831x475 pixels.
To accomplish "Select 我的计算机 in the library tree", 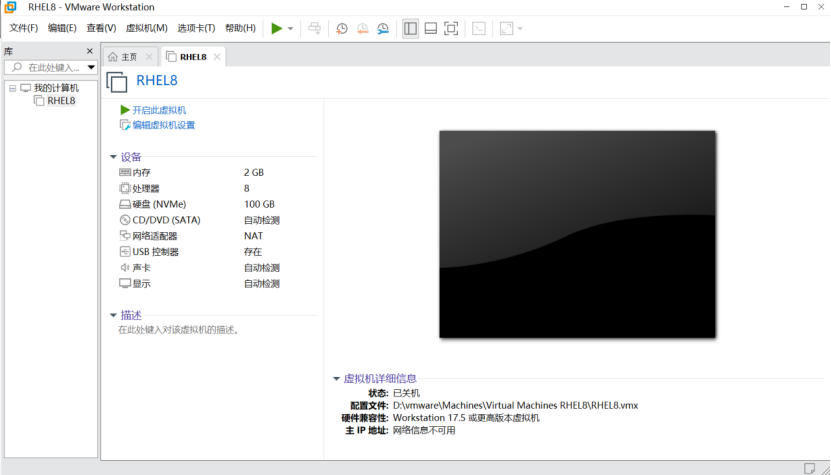I will click(x=56, y=88).
